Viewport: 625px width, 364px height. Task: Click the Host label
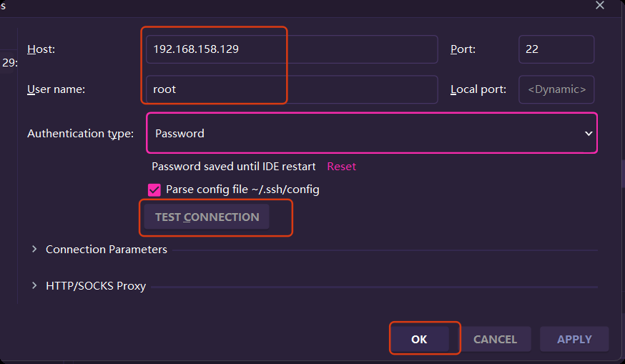41,49
